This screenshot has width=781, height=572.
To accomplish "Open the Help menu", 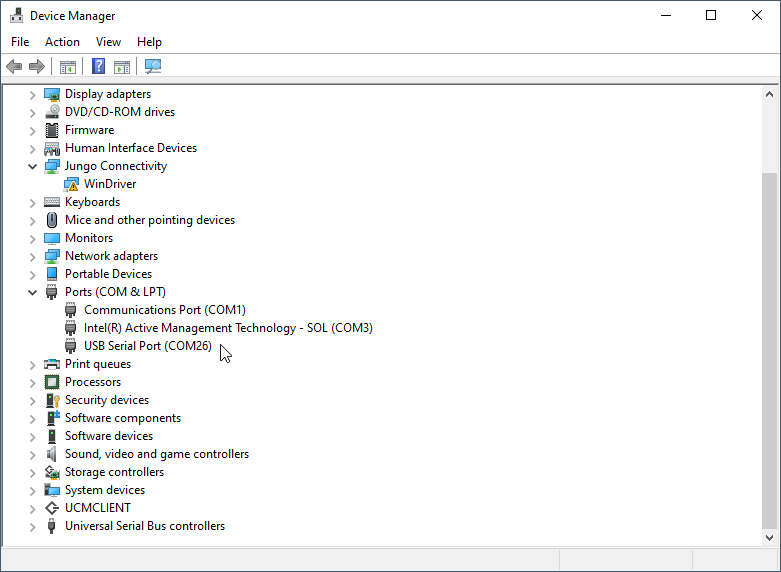I will coord(149,42).
